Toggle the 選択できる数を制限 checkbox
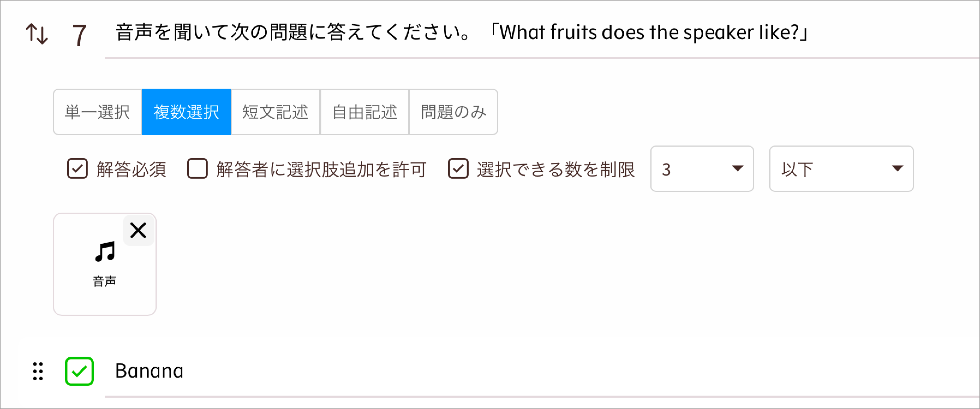 [458, 169]
